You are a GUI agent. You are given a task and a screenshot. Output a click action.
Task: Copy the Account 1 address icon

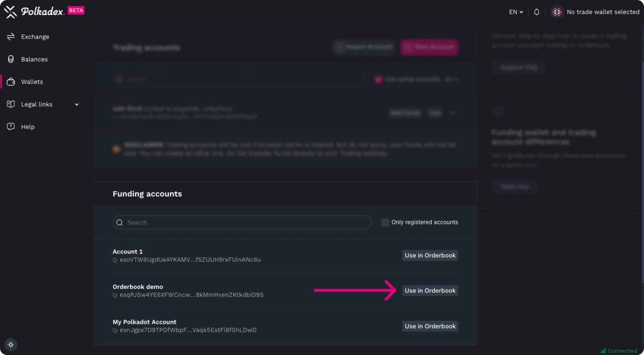pos(115,260)
